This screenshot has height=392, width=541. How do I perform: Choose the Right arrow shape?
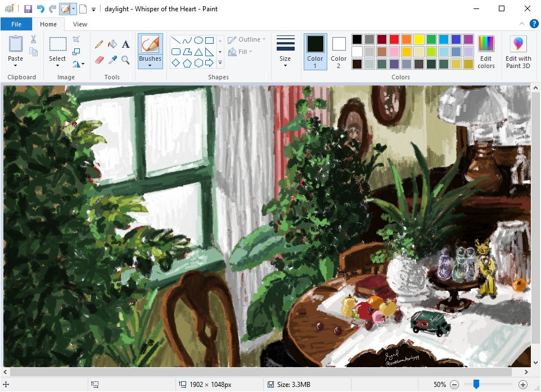pyautogui.click(x=209, y=63)
